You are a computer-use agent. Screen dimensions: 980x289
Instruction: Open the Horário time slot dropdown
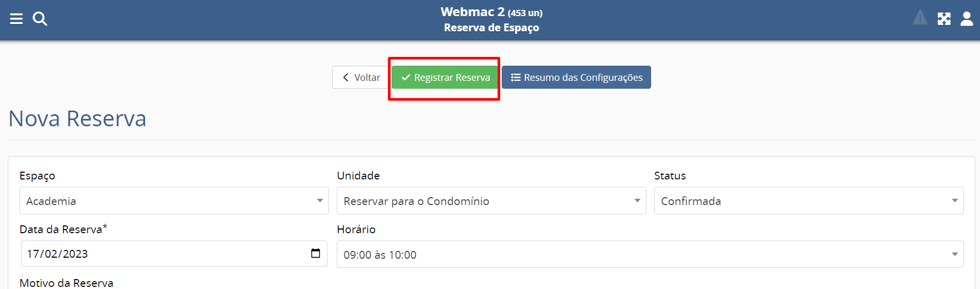click(x=650, y=255)
